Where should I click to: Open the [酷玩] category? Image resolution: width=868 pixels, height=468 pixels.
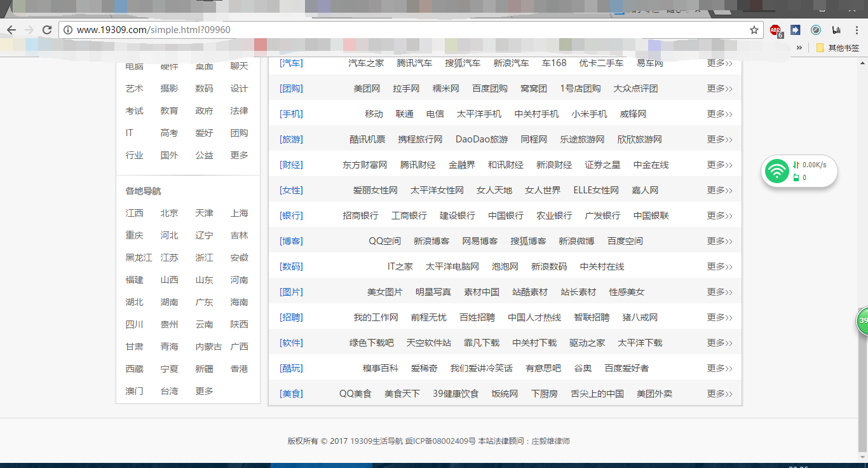(292, 368)
